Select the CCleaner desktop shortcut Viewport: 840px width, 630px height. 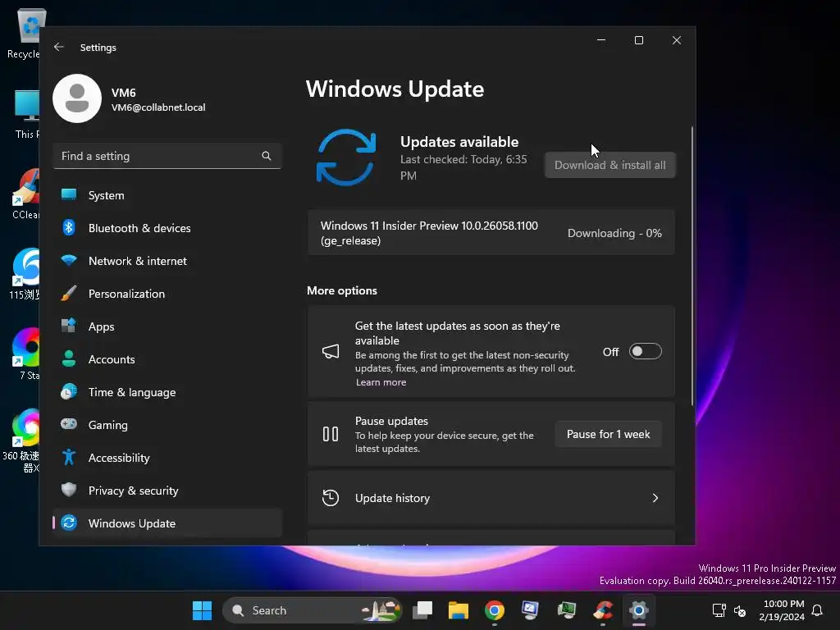(25, 194)
